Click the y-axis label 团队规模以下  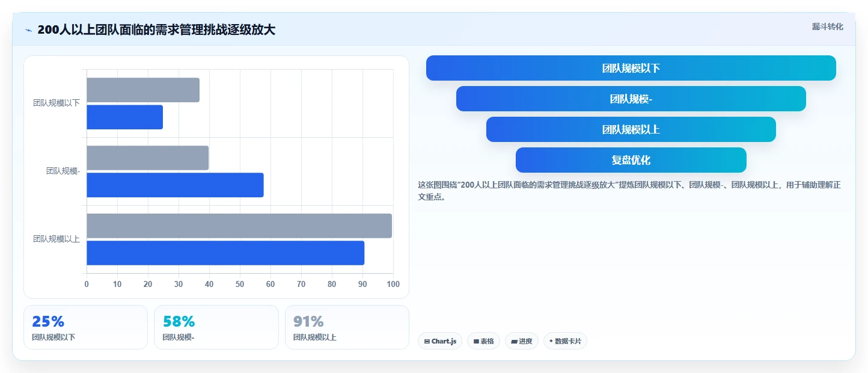tap(57, 103)
